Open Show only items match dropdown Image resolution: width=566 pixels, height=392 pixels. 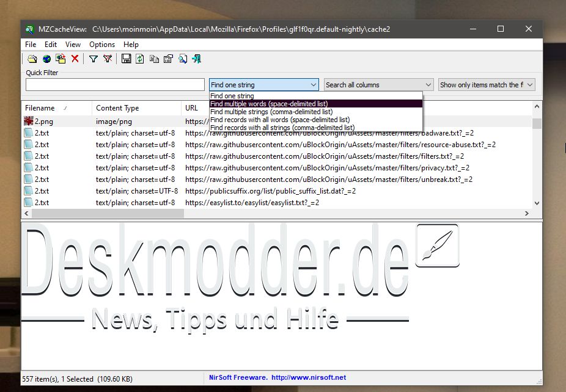pyautogui.click(x=487, y=85)
